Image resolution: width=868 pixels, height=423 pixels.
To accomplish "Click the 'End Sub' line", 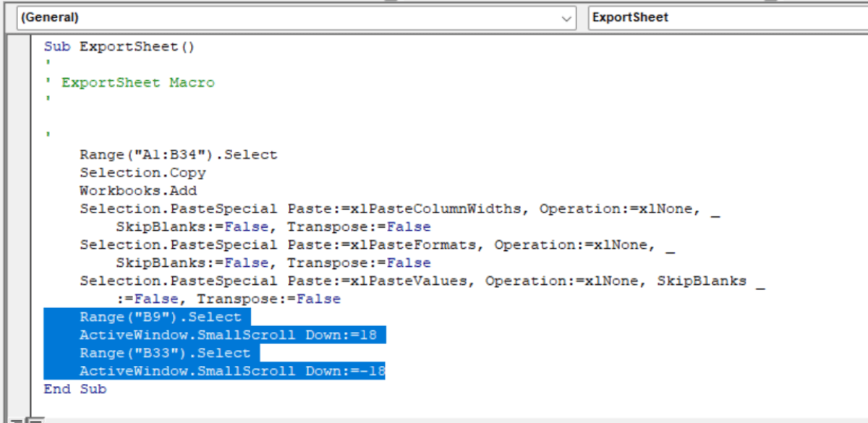I will tap(75, 389).
